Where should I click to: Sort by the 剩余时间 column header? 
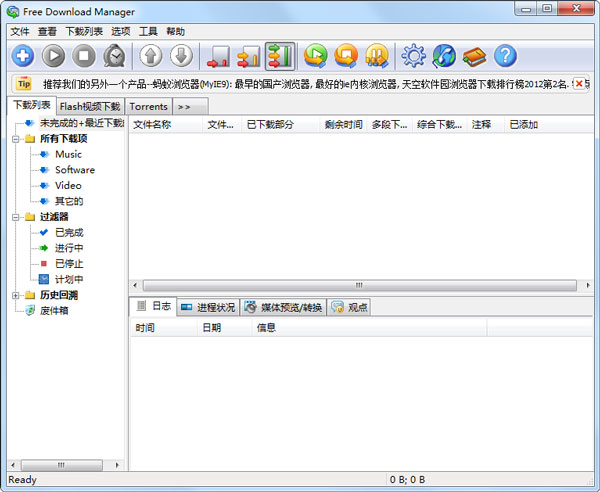343,125
